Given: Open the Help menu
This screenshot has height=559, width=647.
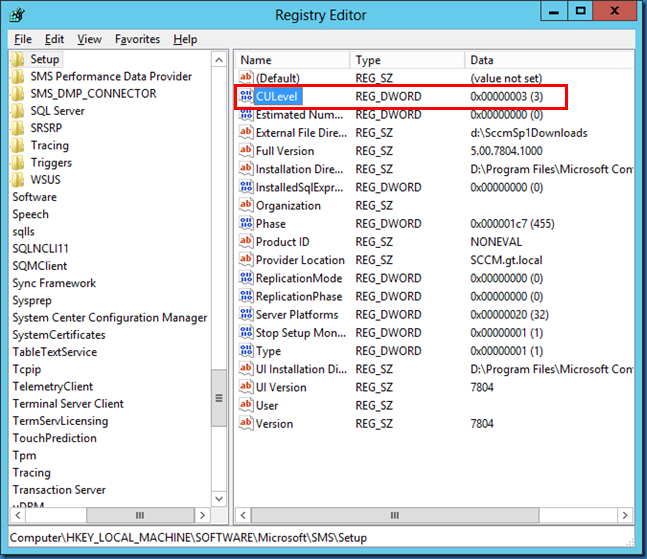Looking at the screenshot, I should 185,39.
